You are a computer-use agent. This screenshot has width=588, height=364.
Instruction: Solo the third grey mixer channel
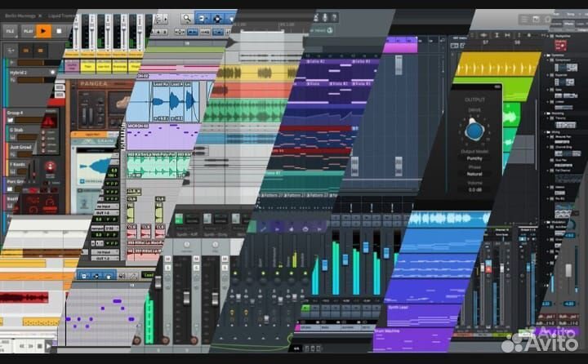[225, 268]
